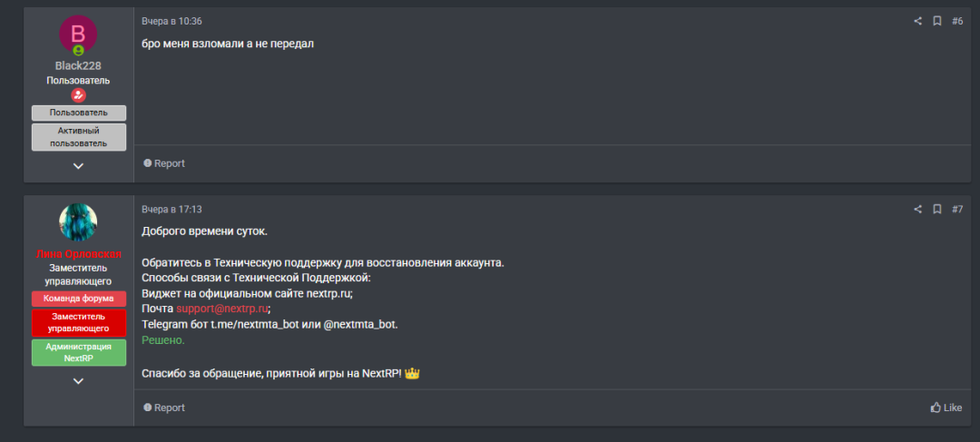This screenshot has width=980, height=442.
Task: Open Лина Орловская's avatar picture
Action: pos(78,222)
